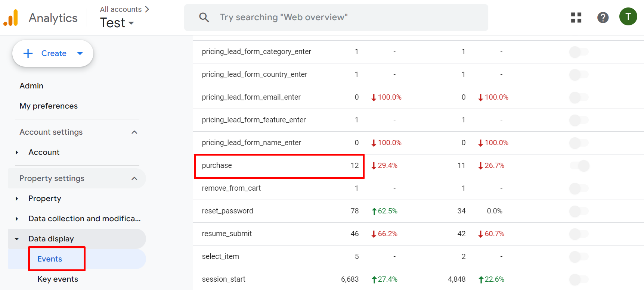Open My preferences
Image resolution: width=644 pixels, height=294 pixels.
tap(49, 106)
